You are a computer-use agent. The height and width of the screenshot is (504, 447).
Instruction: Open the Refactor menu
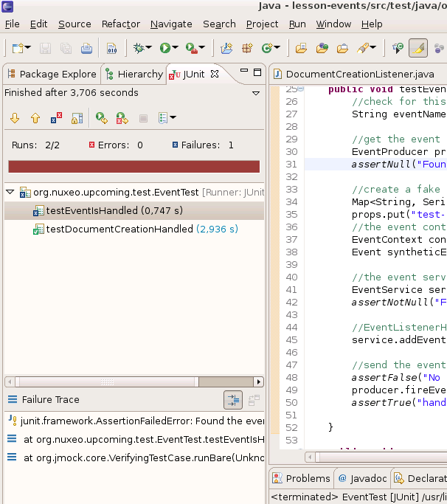pyautogui.click(x=120, y=24)
